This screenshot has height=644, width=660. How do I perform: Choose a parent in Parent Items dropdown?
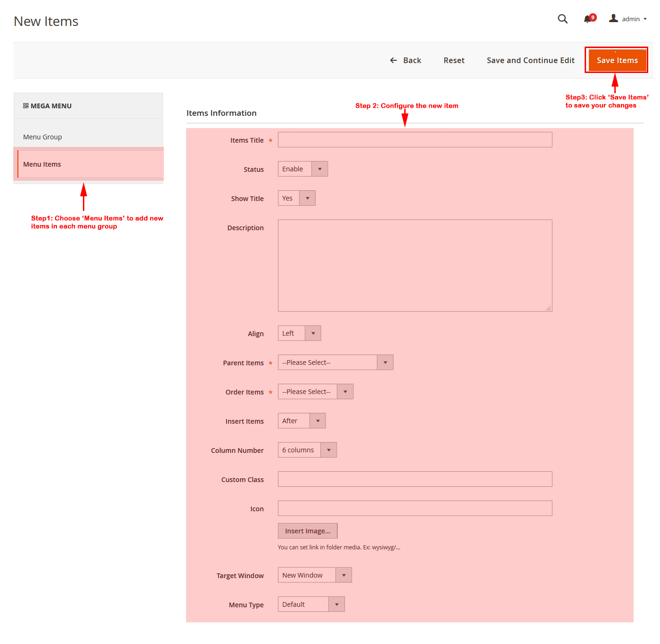tap(335, 362)
